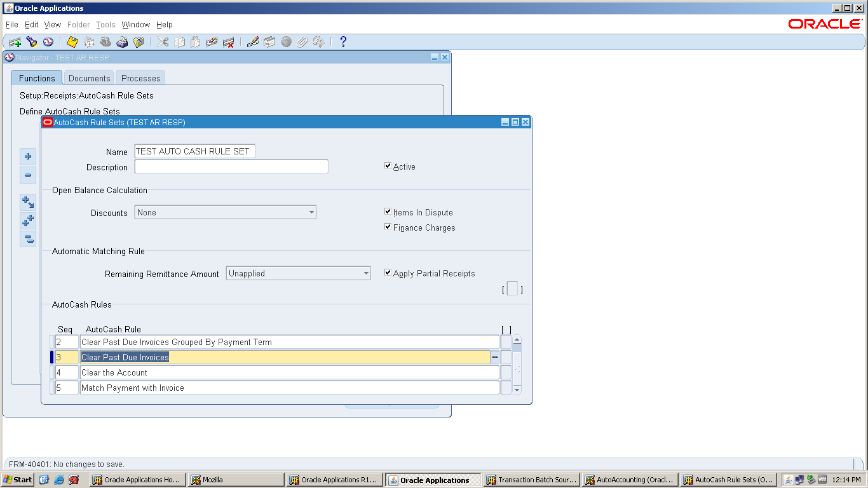Click Define AutoCash Rule Sets in Navigator
The image size is (868, 488).
70,111
